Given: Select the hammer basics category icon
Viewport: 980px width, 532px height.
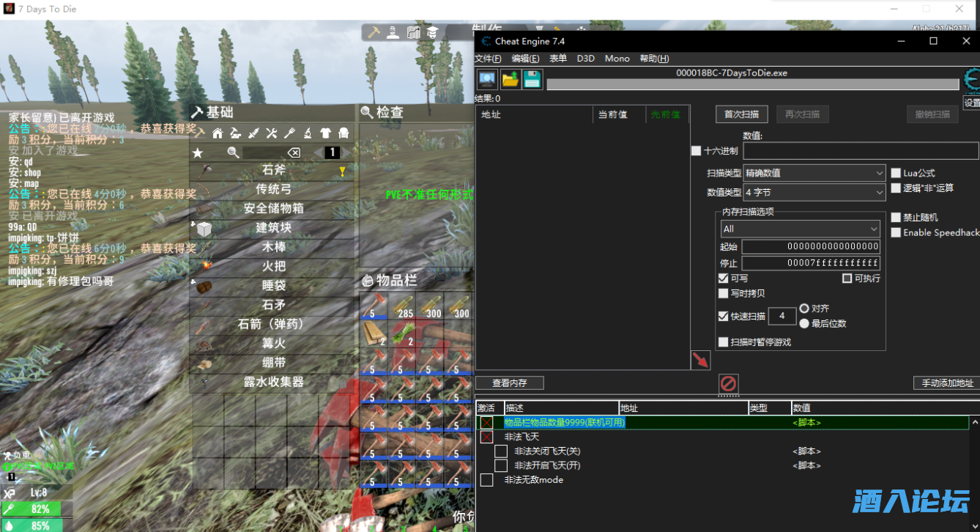Looking at the screenshot, I should click(199, 133).
